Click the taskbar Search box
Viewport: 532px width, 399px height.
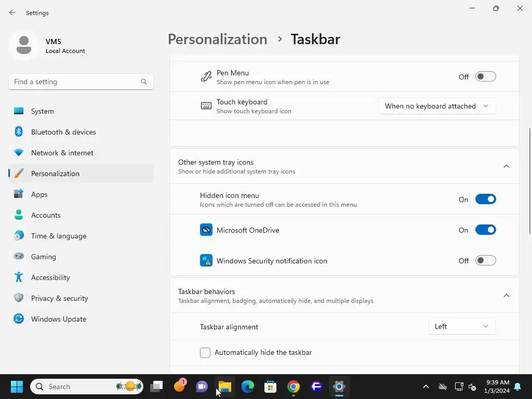click(87, 387)
